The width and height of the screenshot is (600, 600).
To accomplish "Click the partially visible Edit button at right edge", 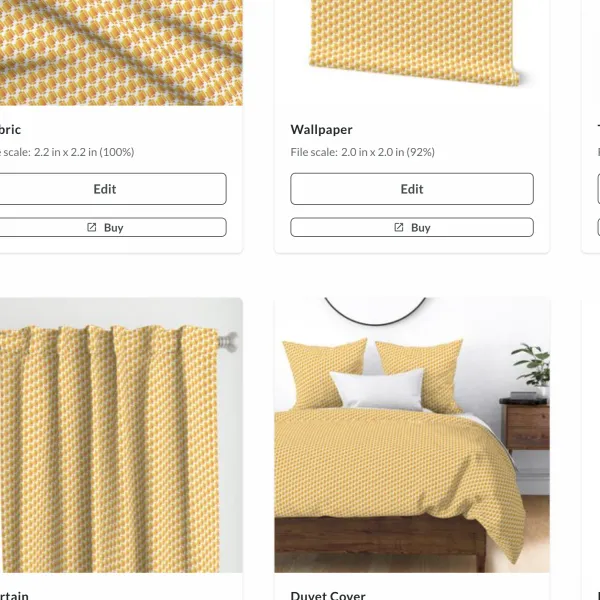I will tap(598, 189).
